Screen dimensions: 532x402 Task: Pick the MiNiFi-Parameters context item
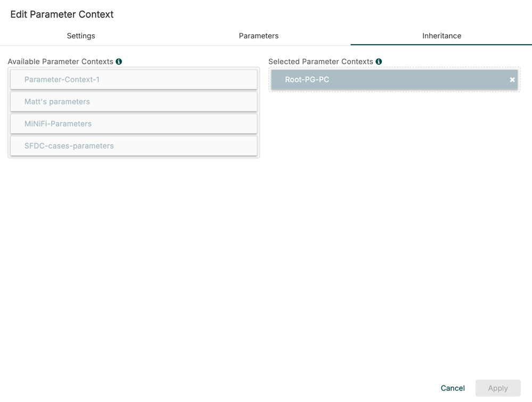[x=134, y=124]
